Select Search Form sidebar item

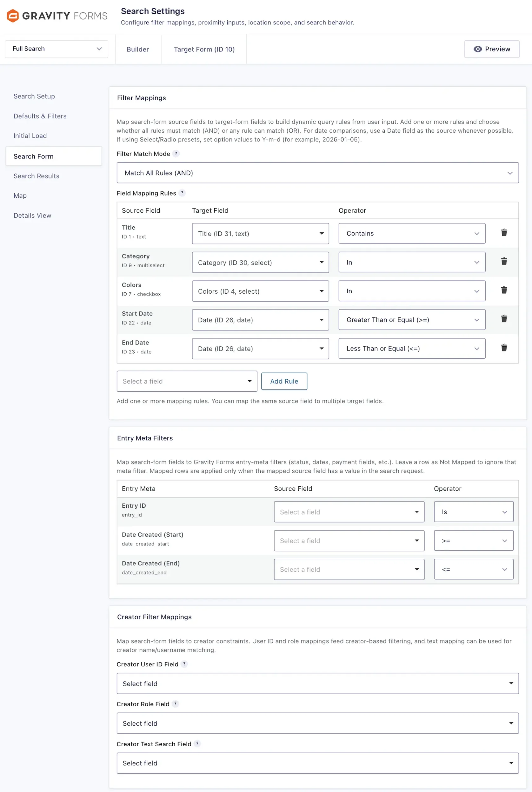(x=54, y=156)
